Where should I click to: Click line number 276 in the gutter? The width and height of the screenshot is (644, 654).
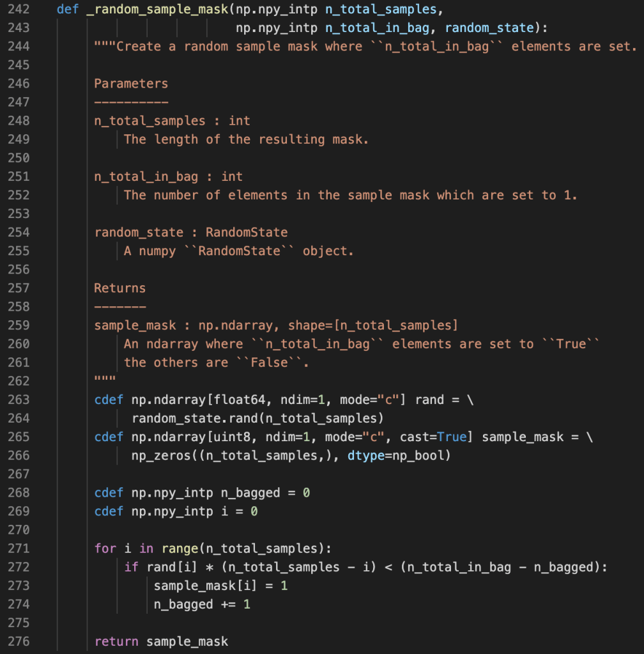[19, 641]
